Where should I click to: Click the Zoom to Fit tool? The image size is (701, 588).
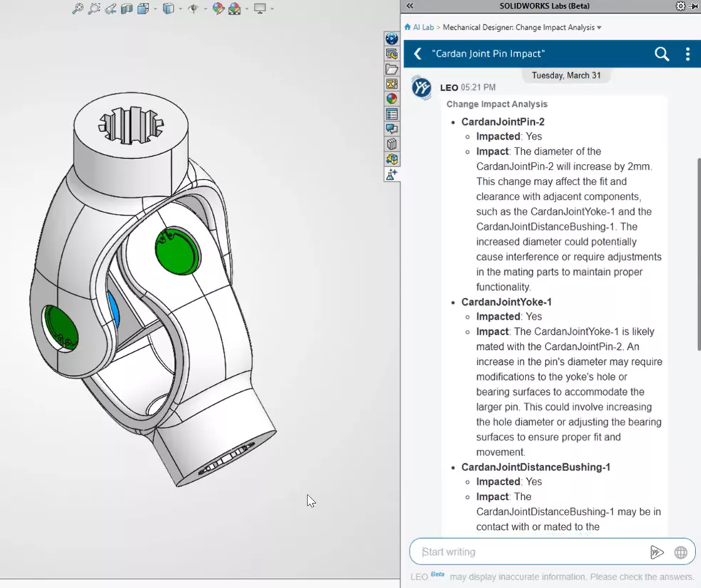click(78, 9)
